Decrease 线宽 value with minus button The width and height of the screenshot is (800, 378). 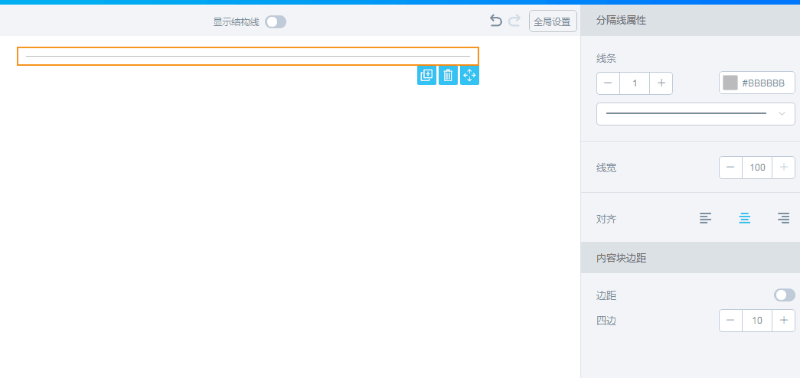point(731,167)
